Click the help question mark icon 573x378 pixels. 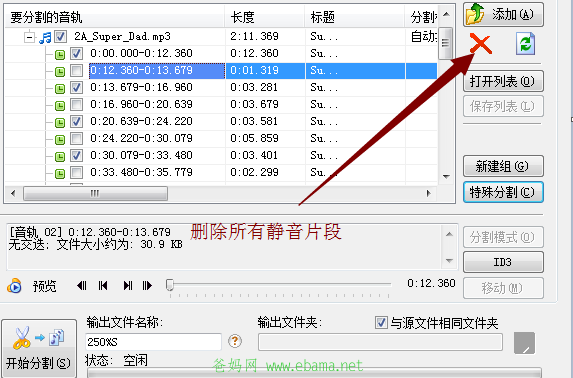point(235,341)
